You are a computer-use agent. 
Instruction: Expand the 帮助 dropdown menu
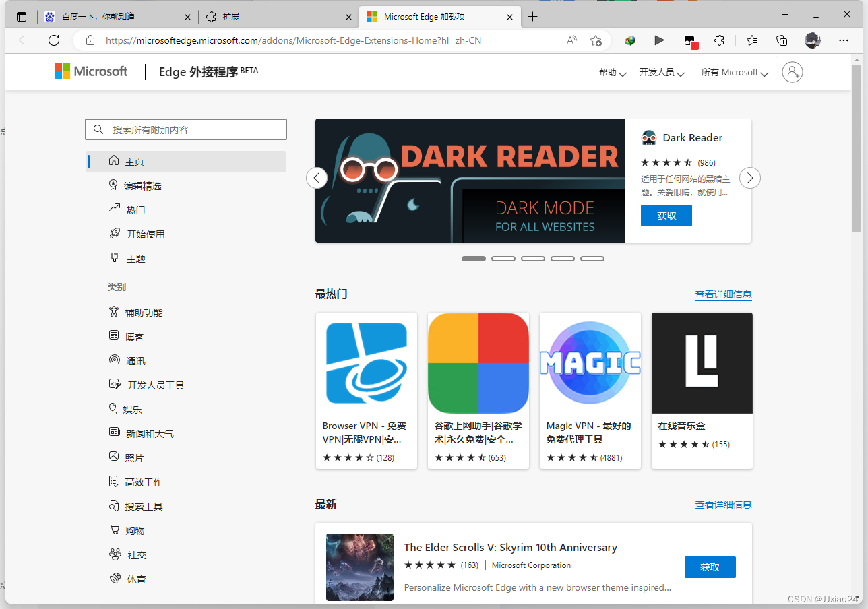(613, 72)
